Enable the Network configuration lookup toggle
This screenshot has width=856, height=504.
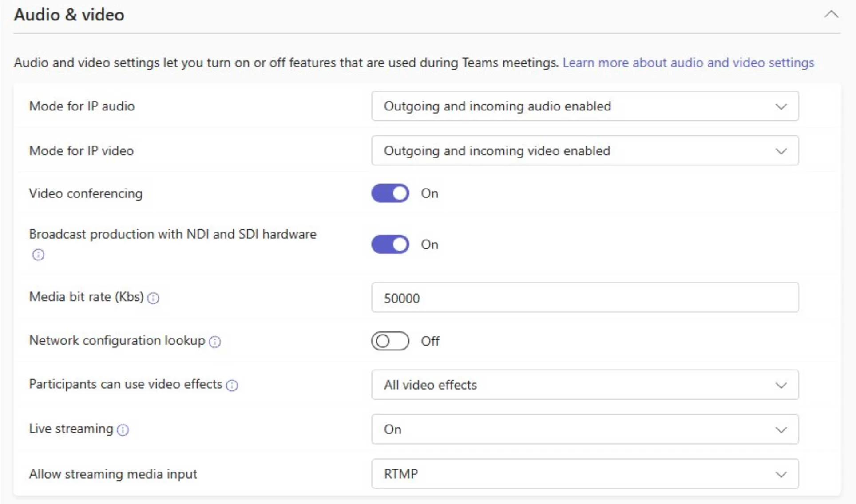[x=390, y=341]
